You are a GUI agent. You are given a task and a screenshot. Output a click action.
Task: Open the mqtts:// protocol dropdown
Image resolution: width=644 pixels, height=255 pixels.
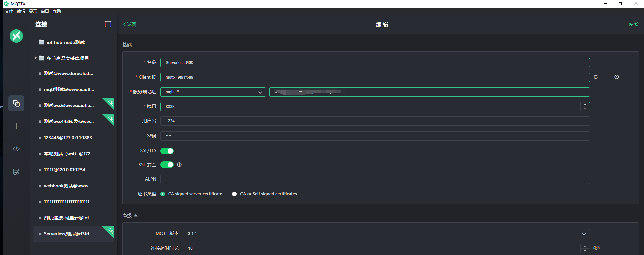coord(213,92)
